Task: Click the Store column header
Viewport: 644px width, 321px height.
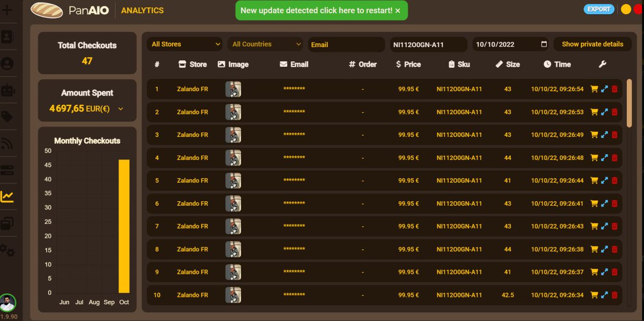Action: click(192, 64)
